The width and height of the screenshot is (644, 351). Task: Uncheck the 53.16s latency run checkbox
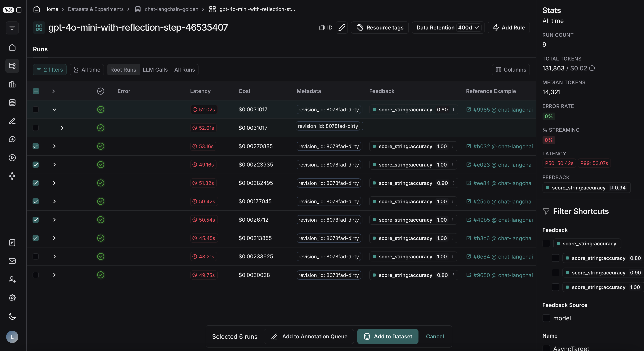tap(36, 146)
